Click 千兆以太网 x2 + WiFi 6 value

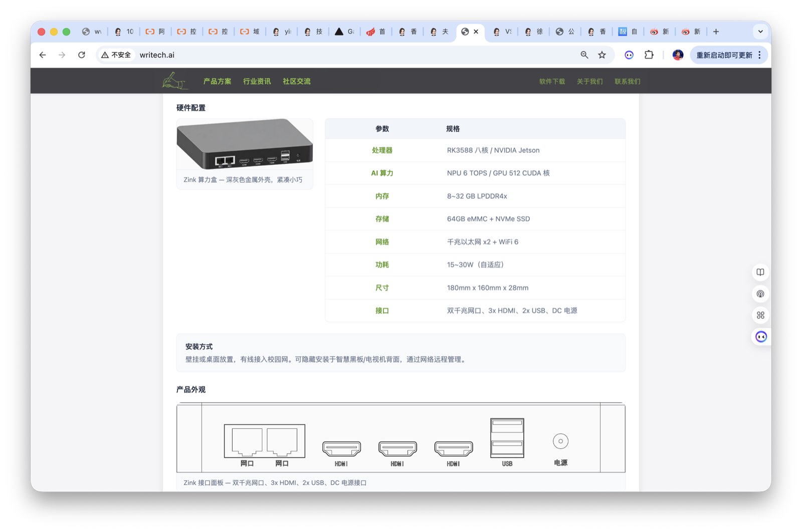click(483, 242)
